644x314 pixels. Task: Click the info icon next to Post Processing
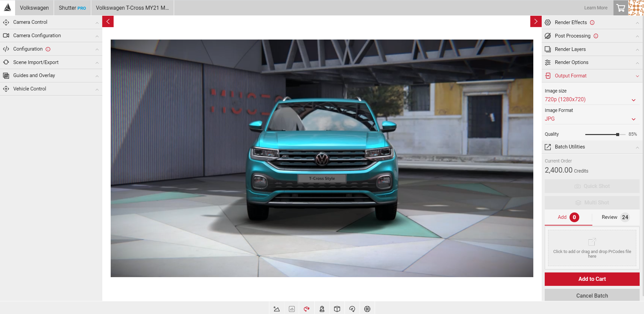[x=596, y=36]
